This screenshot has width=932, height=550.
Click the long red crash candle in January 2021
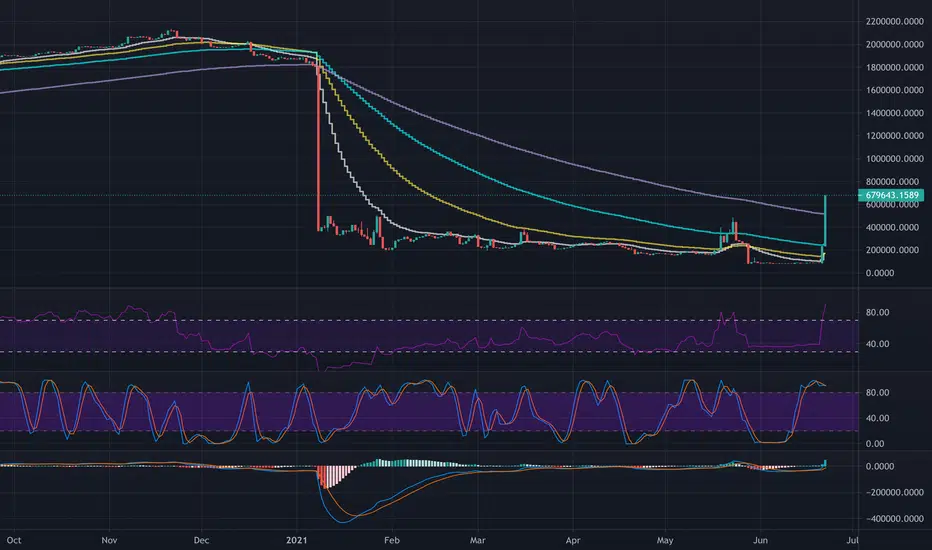318,147
